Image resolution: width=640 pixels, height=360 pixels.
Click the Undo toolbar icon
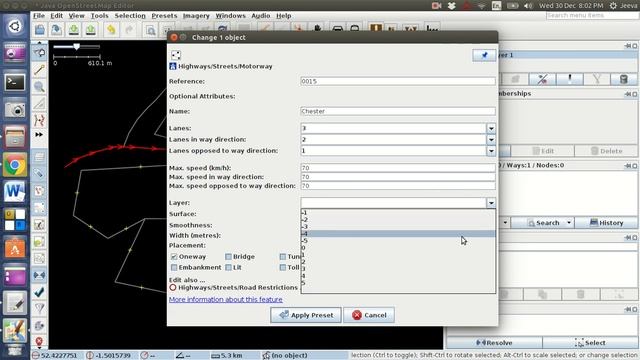pyautogui.click(x=111, y=29)
